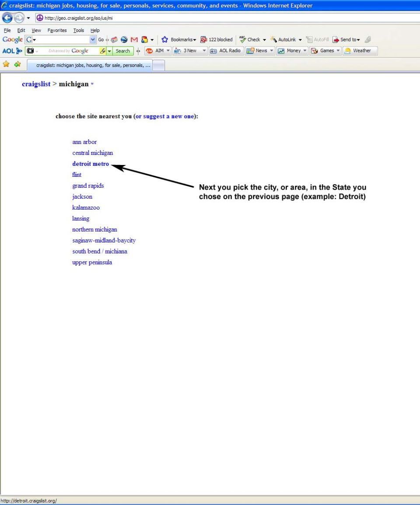Click the AOL News toolbar button
420x505 pixels.
(x=260, y=51)
